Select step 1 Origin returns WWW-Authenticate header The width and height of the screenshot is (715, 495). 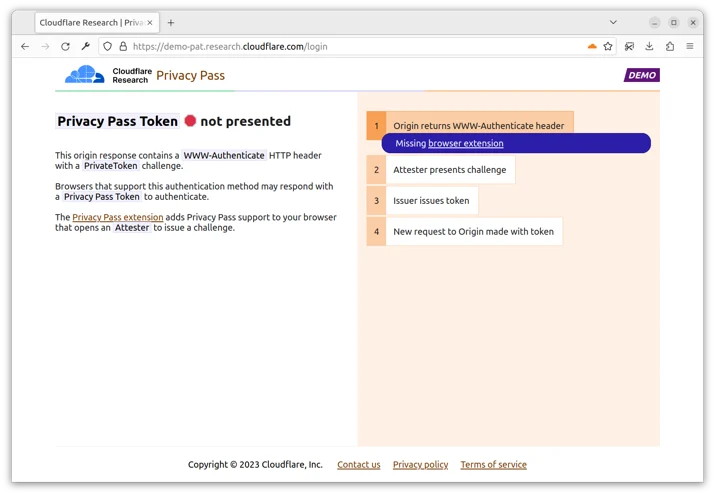pos(470,125)
